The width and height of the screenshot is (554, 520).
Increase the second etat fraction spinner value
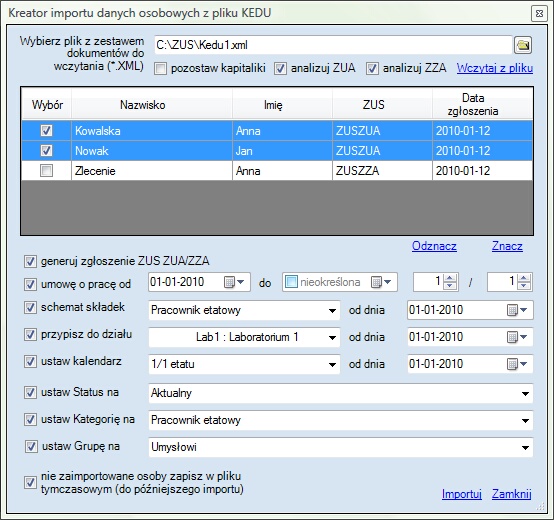[524, 278]
